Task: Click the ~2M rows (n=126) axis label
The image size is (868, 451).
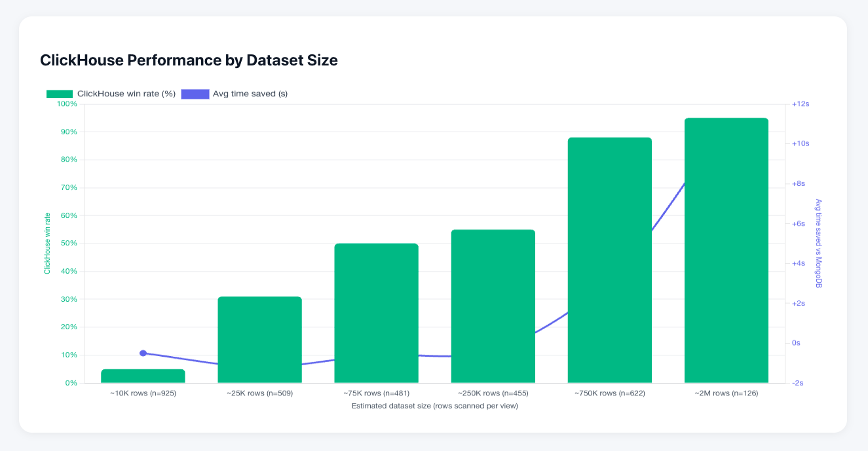Action: pyautogui.click(x=726, y=393)
